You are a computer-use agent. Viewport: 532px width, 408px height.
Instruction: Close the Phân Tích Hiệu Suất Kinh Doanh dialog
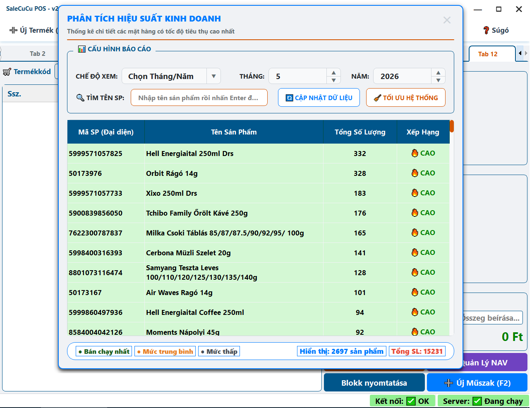point(447,20)
